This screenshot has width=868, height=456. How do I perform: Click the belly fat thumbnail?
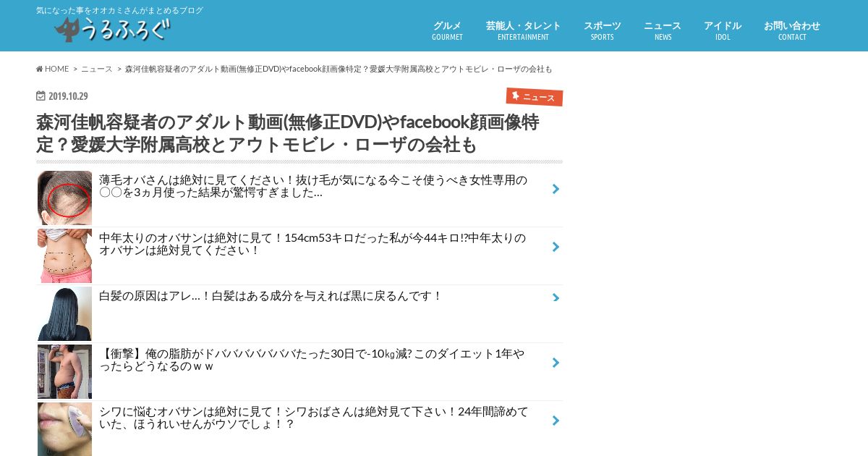pyautogui.click(x=64, y=256)
